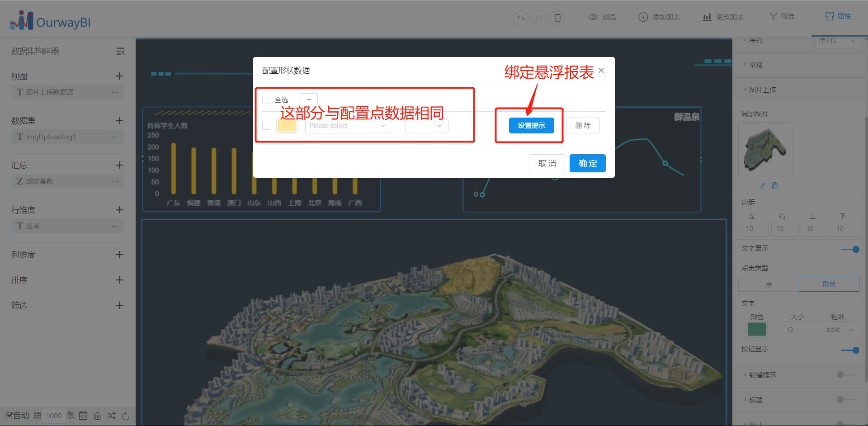The width and height of the screenshot is (868, 426).
Task: Click the 删除 button
Action: (583, 126)
